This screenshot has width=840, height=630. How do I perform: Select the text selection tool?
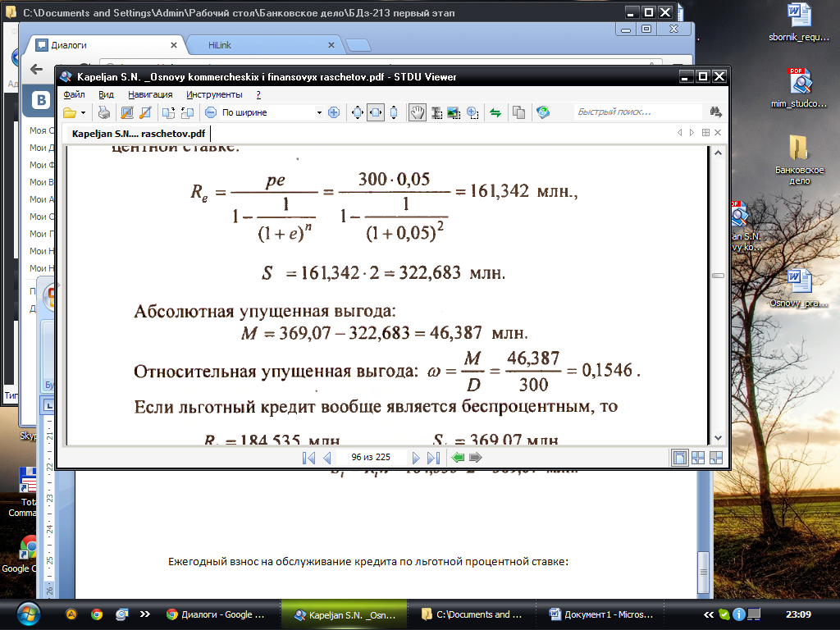pos(437,112)
